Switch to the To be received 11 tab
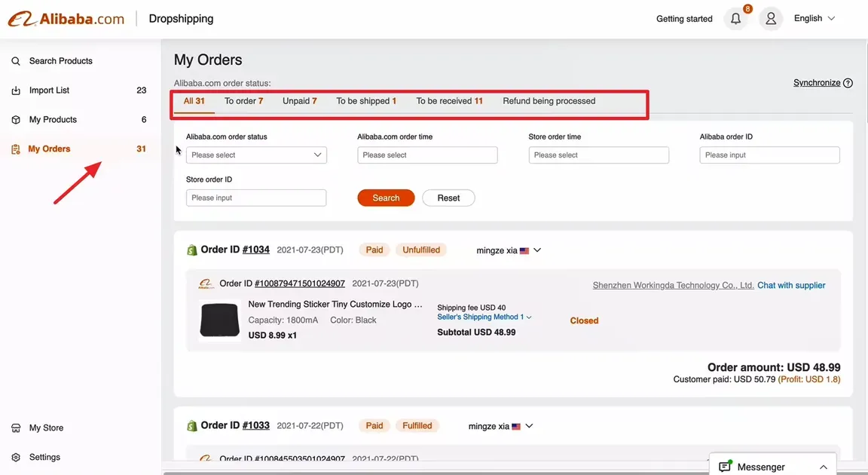868x475 pixels. coord(450,101)
